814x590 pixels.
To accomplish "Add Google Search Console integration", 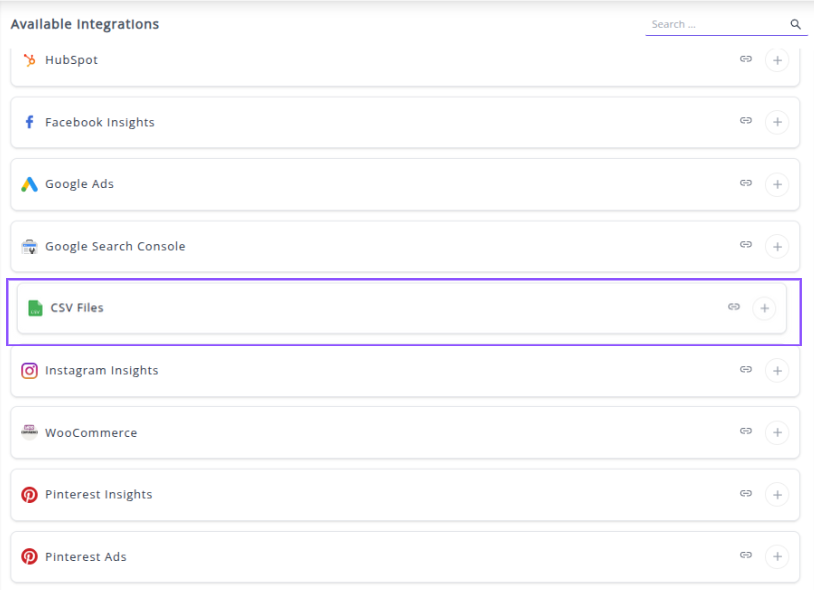I will tap(776, 246).
